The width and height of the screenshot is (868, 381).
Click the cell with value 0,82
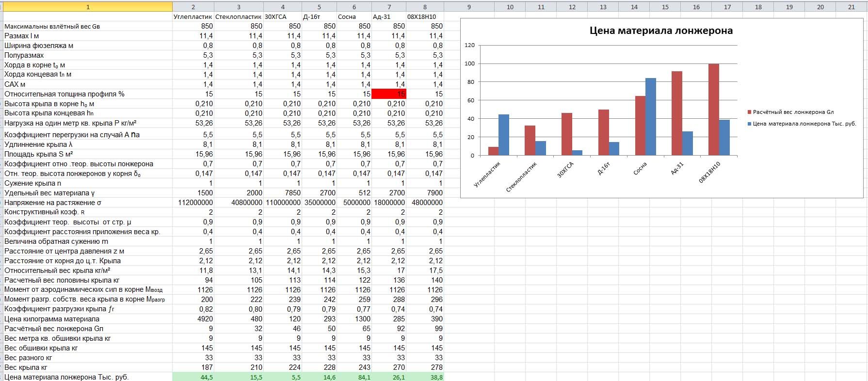point(193,309)
